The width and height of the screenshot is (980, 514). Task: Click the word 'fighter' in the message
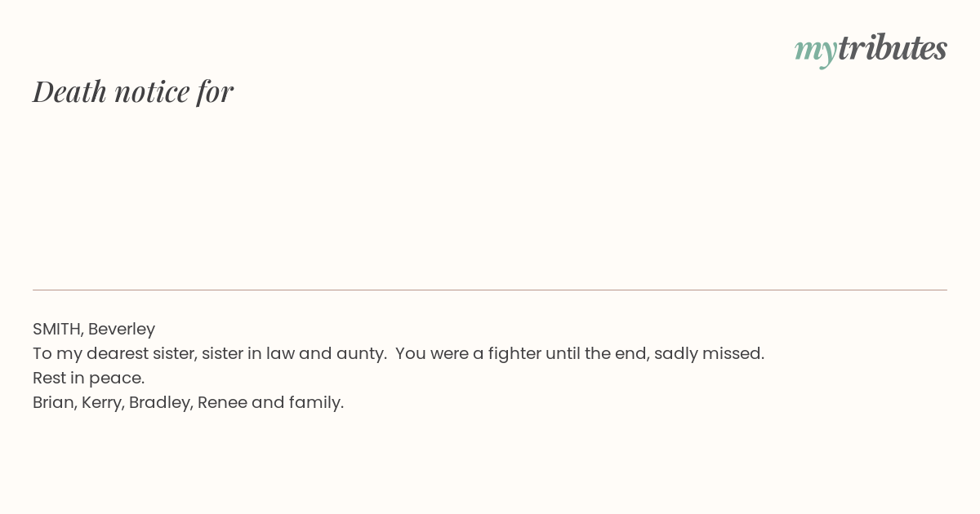pyautogui.click(x=514, y=354)
